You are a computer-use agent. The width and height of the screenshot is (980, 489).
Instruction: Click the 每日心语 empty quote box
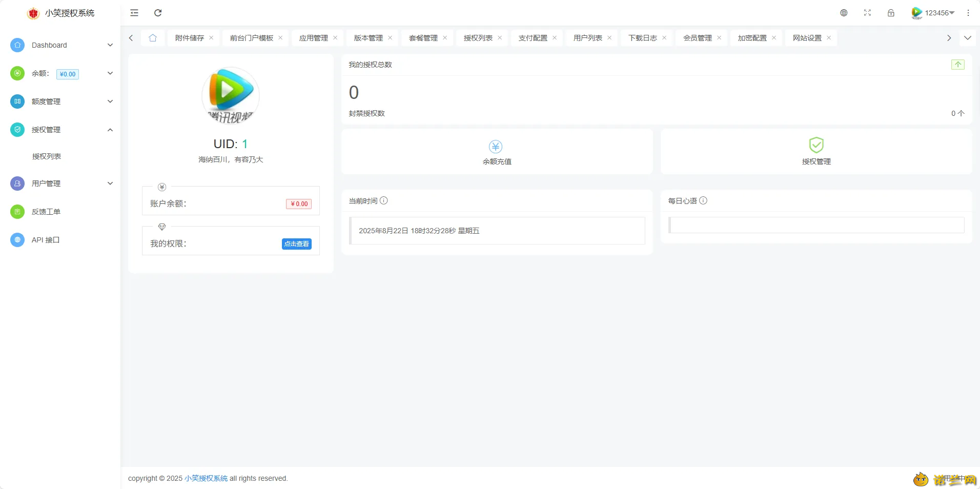816,225
